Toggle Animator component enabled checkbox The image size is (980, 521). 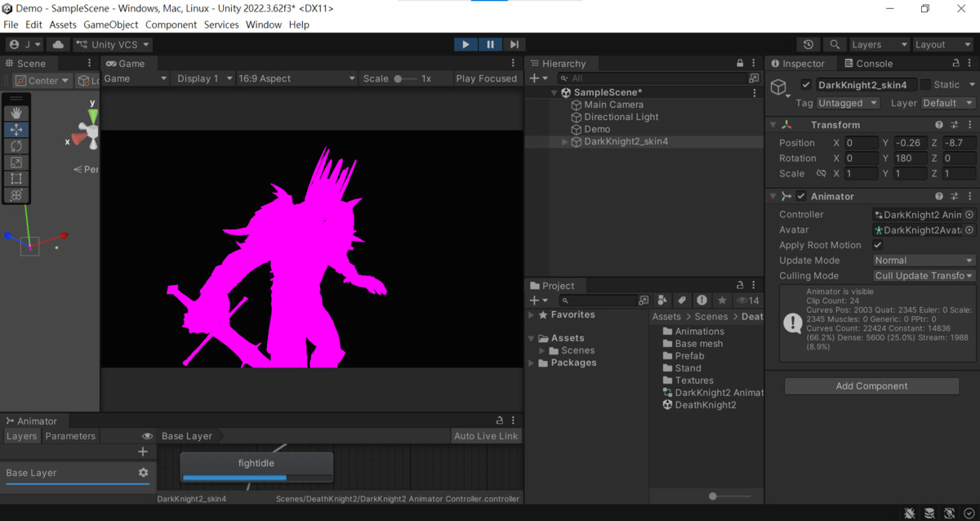pos(801,197)
